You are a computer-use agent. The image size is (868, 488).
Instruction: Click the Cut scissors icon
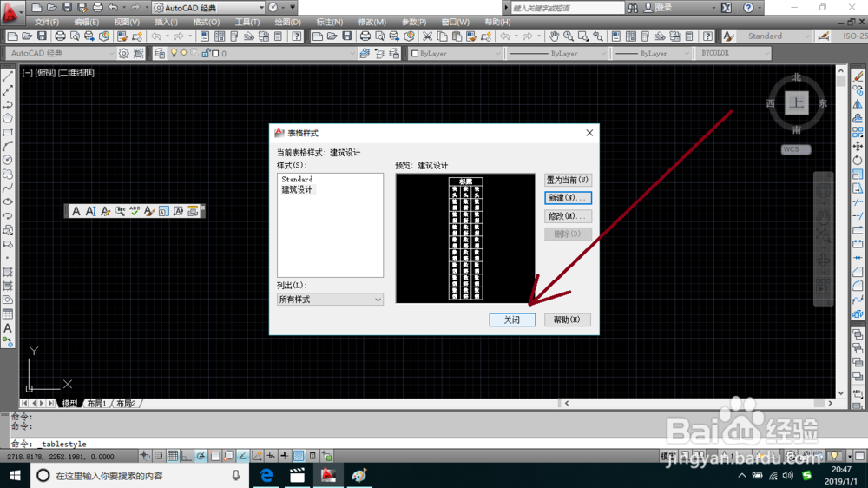coord(427,36)
